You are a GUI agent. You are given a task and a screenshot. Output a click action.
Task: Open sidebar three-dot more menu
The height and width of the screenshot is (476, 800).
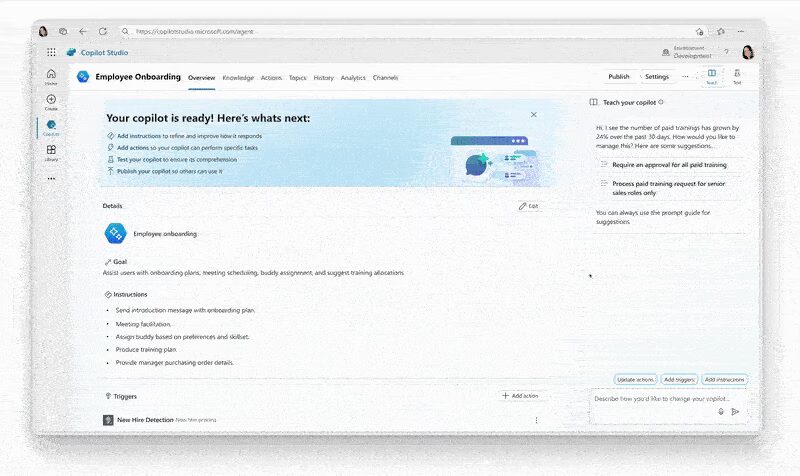51,178
